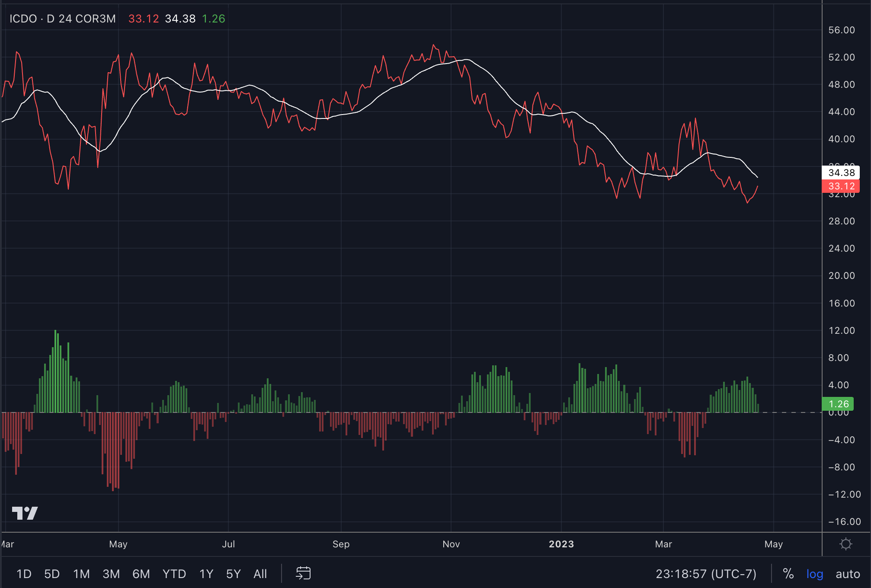871x588 pixels.
Task: Select the 6M timeframe
Action: pos(141,574)
